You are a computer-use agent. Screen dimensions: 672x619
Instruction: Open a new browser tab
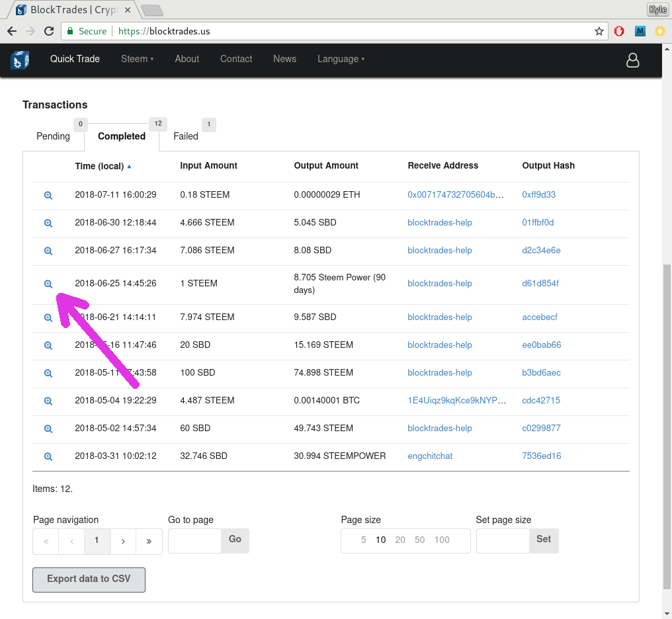pyautogui.click(x=151, y=10)
